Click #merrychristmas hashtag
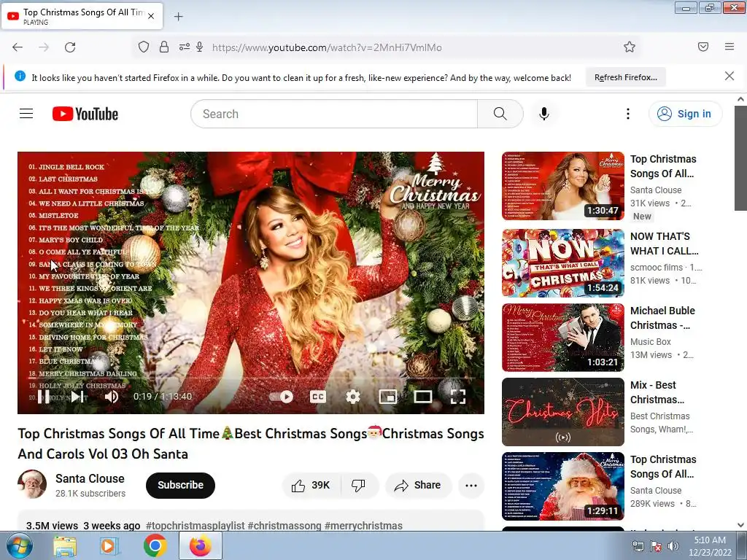The height and width of the screenshot is (560, 747). [x=363, y=526]
